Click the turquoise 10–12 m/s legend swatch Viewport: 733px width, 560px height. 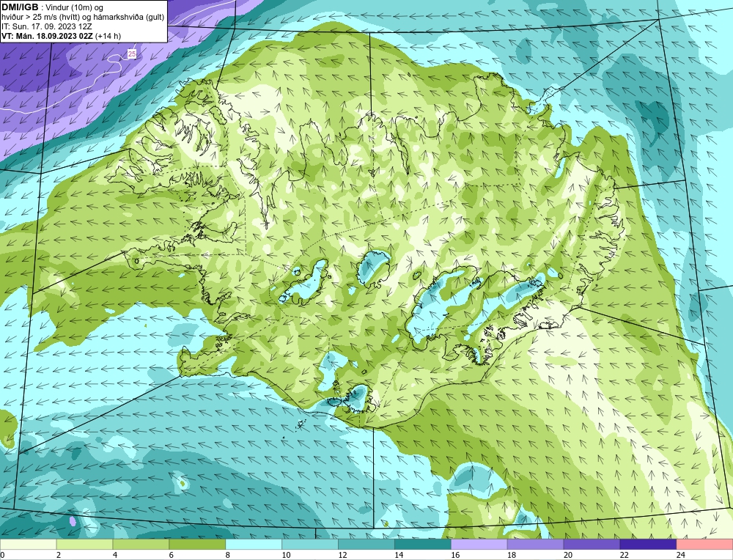pos(310,545)
